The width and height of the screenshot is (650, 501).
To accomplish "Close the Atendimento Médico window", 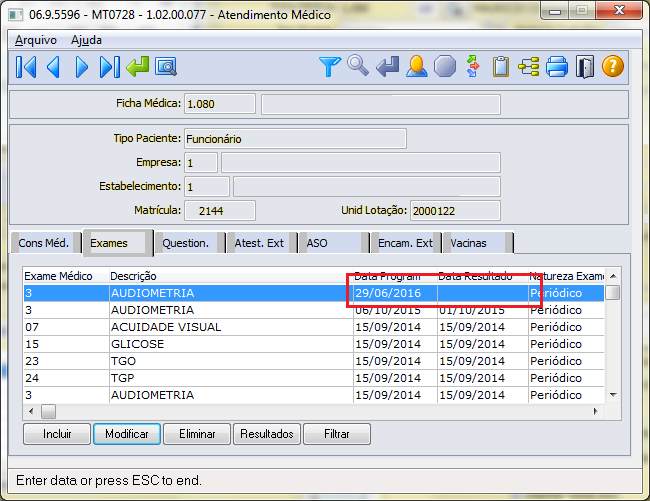I will pos(619,10).
